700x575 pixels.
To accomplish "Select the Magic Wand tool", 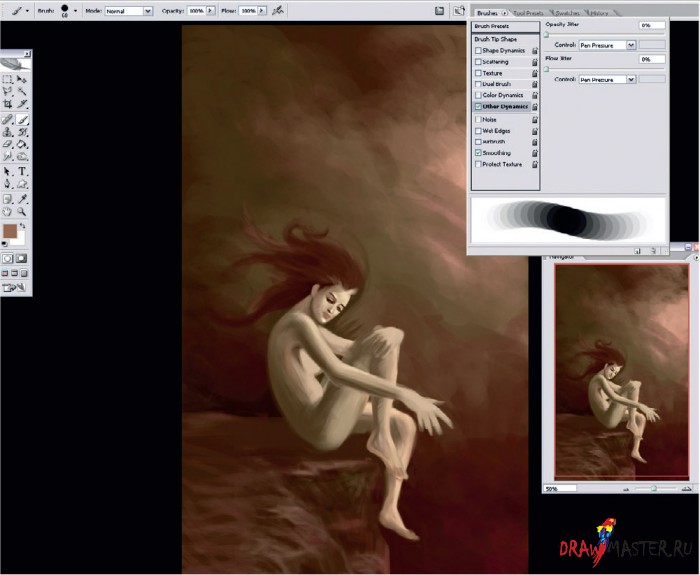I will (x=22, y=92).
